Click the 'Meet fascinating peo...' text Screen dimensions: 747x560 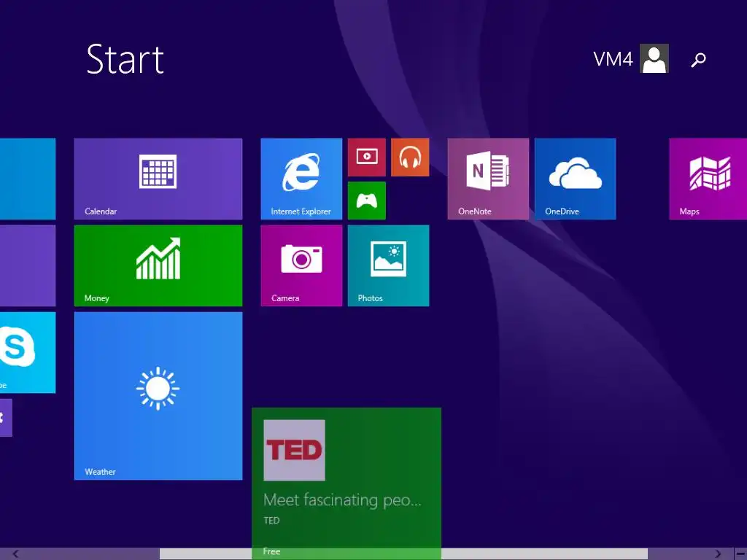pos(342,500)
